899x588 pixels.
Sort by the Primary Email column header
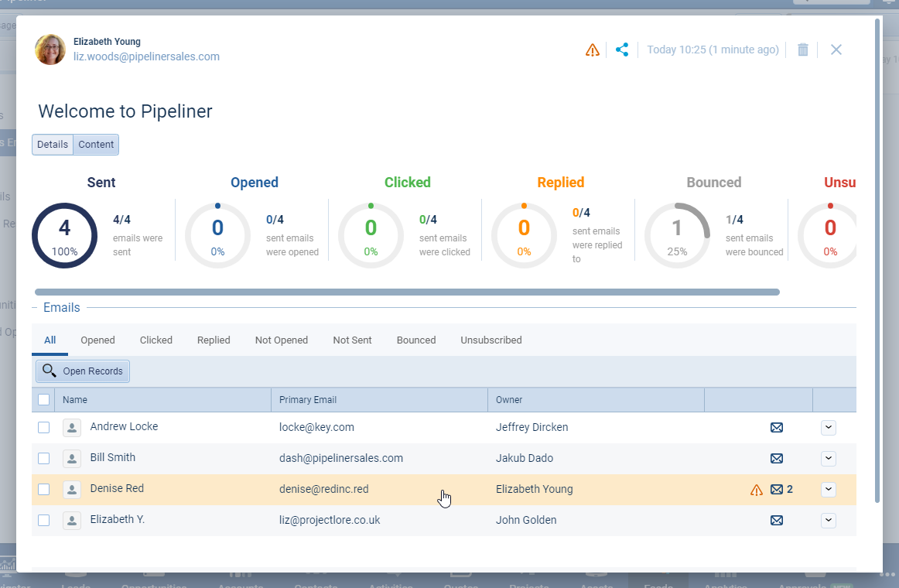(380, 400)
